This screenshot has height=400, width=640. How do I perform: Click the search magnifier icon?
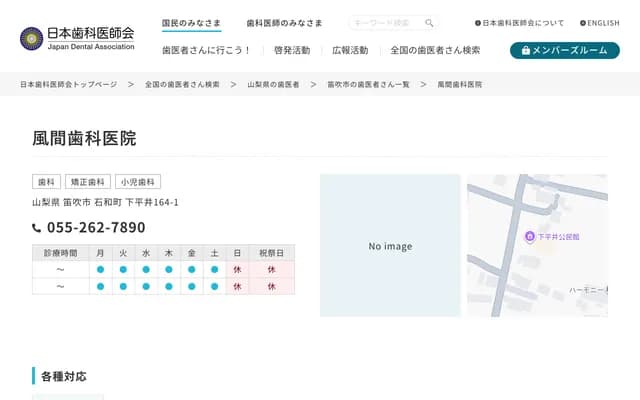[x=429, y=23]
